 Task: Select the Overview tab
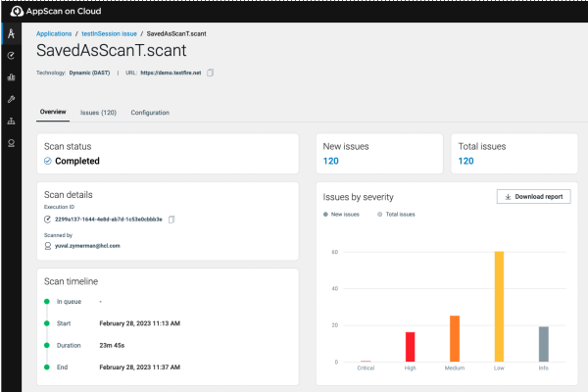click(53, 113)
